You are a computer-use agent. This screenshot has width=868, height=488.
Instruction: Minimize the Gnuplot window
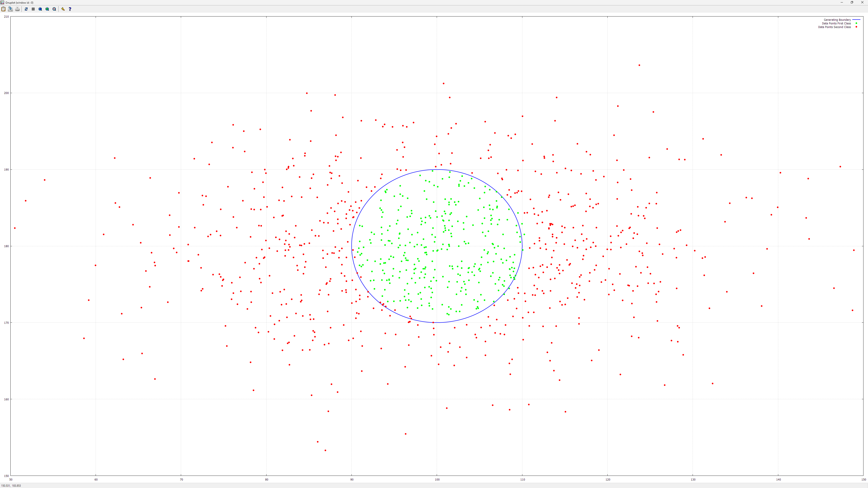pos(842,2)
